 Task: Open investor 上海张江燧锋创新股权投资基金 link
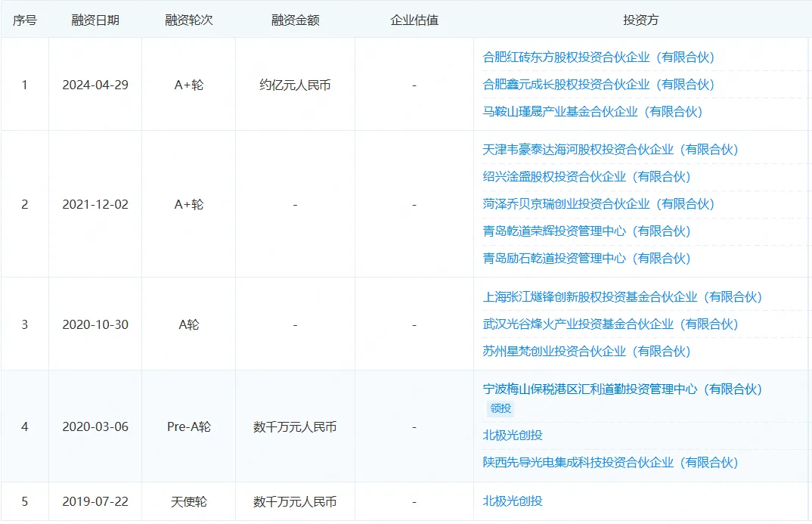(622, 296)
